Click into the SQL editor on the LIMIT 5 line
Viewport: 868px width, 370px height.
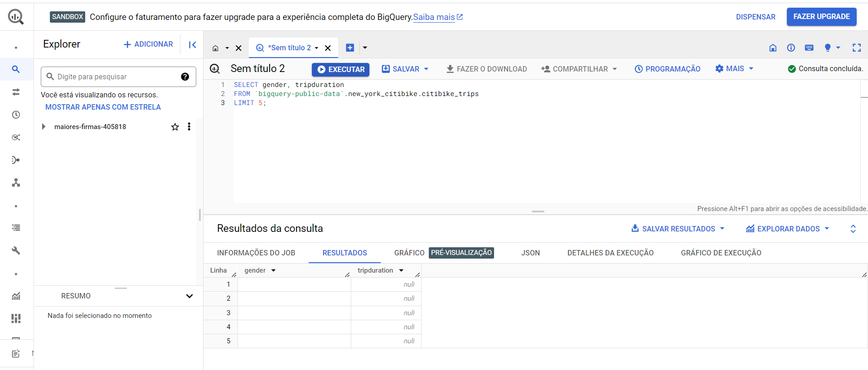coord(250,103)
